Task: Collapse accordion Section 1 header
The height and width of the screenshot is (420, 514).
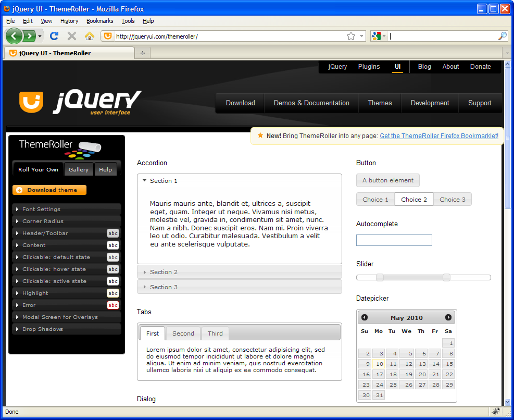Action: click(240, 181)
